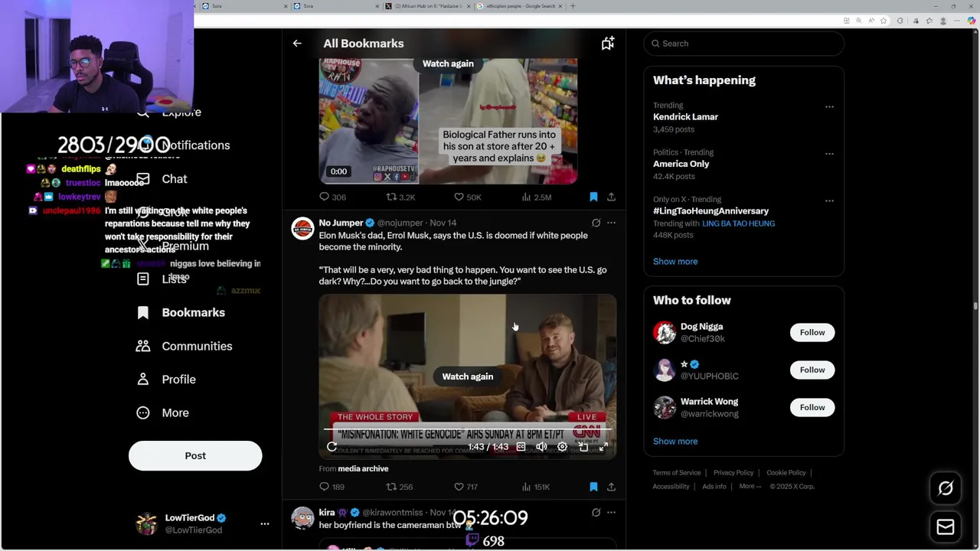
Task: Seek on the CNN video progress bar
Action: (x=467, y=429)
